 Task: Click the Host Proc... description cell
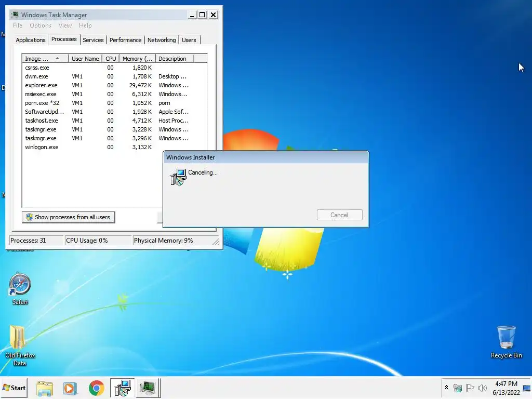click(x=174, y=121)
